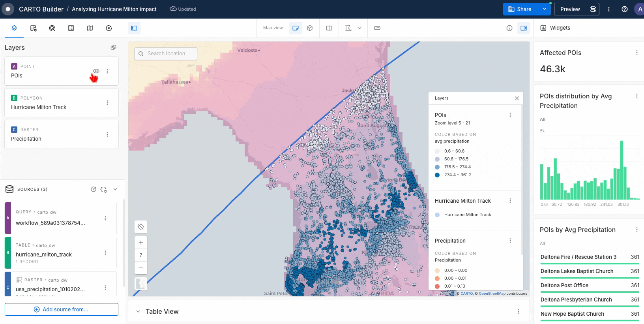Switch map to 3D view
This screenshot has width=644, height=324.
pyautogui.click(x=310, y=28)
